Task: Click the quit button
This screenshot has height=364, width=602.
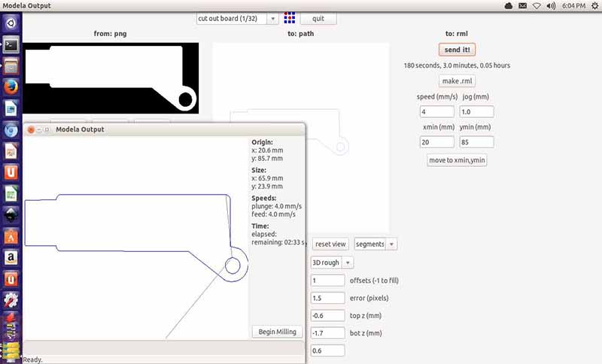Action: coord(318,18)
